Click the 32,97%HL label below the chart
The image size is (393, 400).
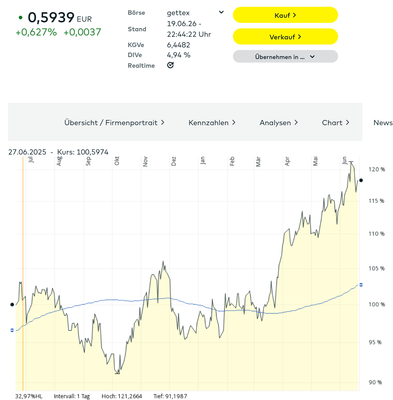click(x=29, y=396)
